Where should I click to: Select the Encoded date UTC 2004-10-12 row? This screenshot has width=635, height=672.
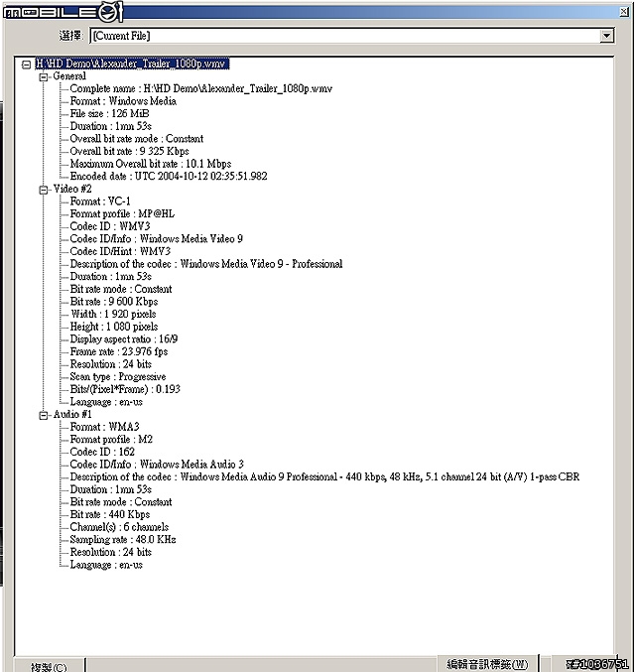pos(169,176)
